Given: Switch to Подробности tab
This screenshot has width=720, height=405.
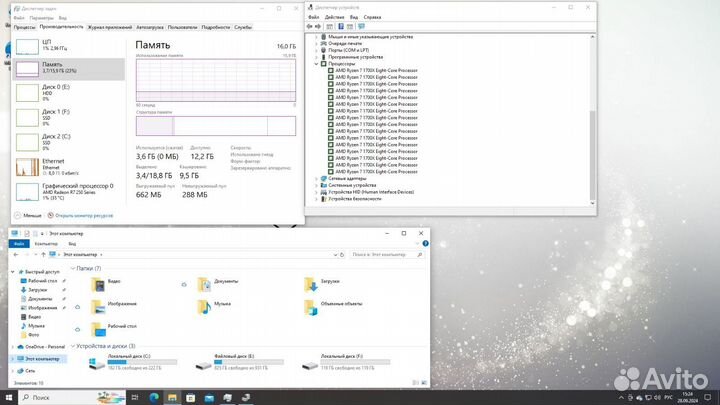Looking at the screenshot, I should click(x=216, y=27).
